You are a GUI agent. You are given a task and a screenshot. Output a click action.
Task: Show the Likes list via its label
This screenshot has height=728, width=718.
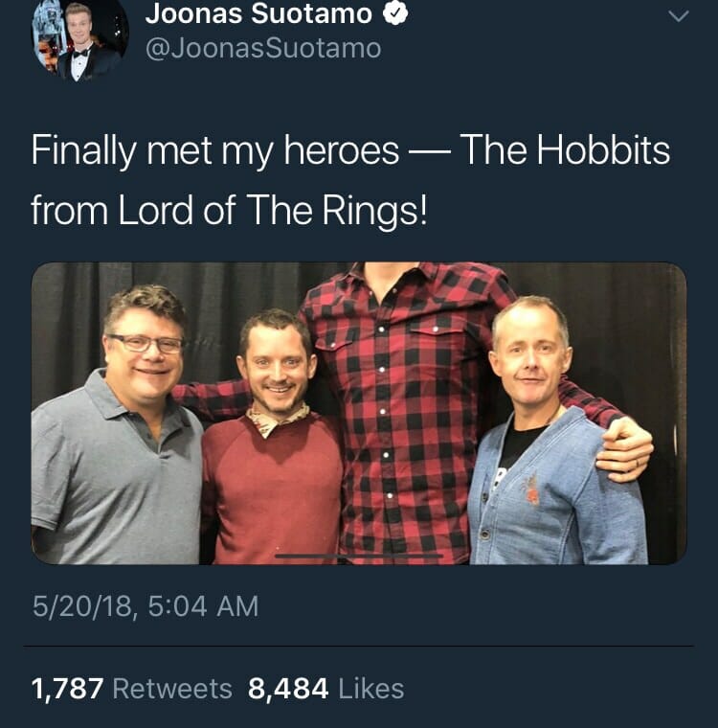pos(371,689)
